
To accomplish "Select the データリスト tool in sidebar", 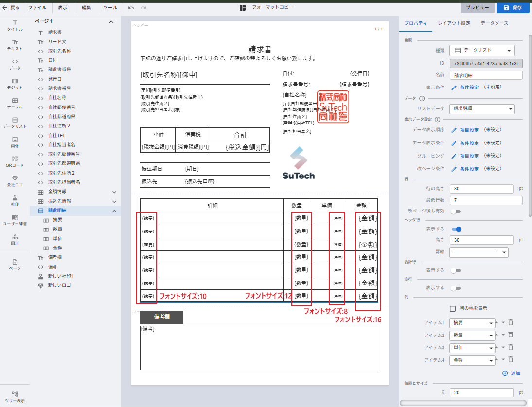I will (15, 122).
